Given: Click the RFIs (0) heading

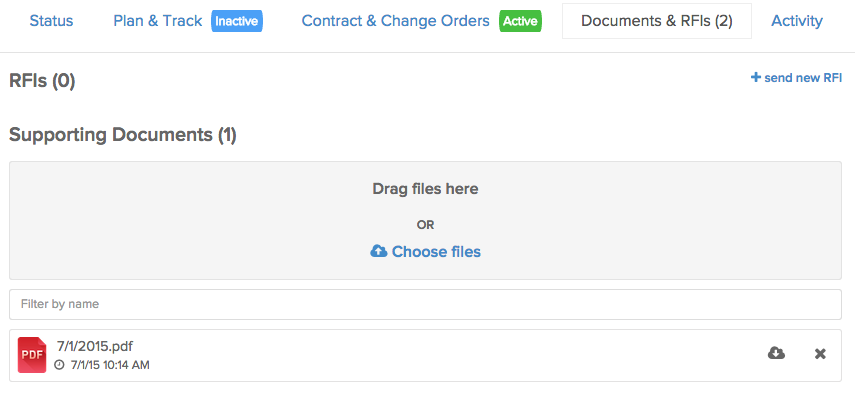Looking at the screenshot, I should (42, 81).
